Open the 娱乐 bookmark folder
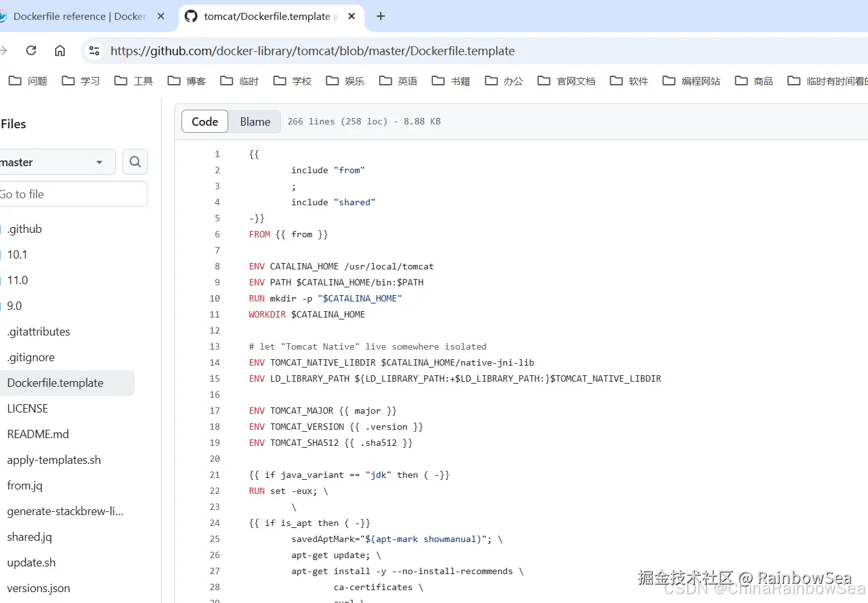This screenshot has height=603, width=868. click(345, 81)
